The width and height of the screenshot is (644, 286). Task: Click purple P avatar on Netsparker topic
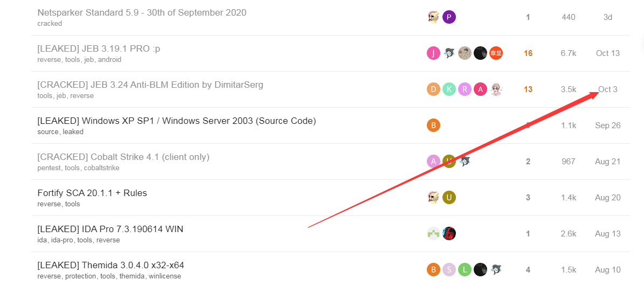[x=449, y=17]
